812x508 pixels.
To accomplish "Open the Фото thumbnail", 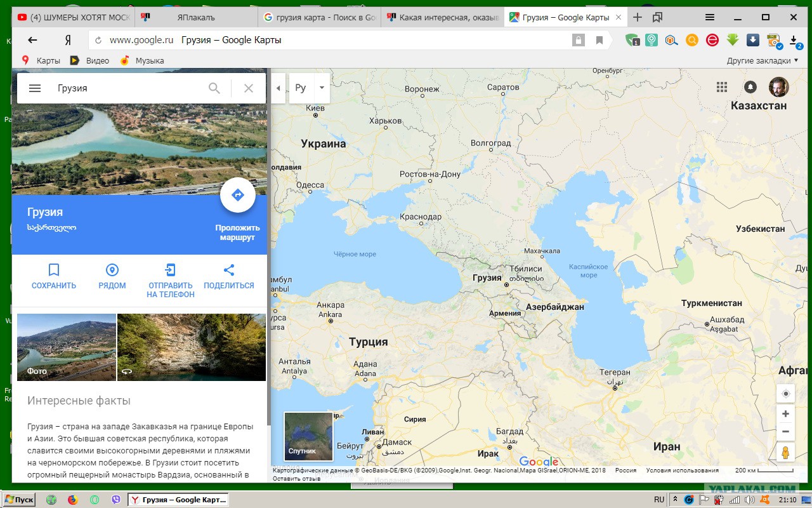I will pyautogui.click(x=66, y=347).
